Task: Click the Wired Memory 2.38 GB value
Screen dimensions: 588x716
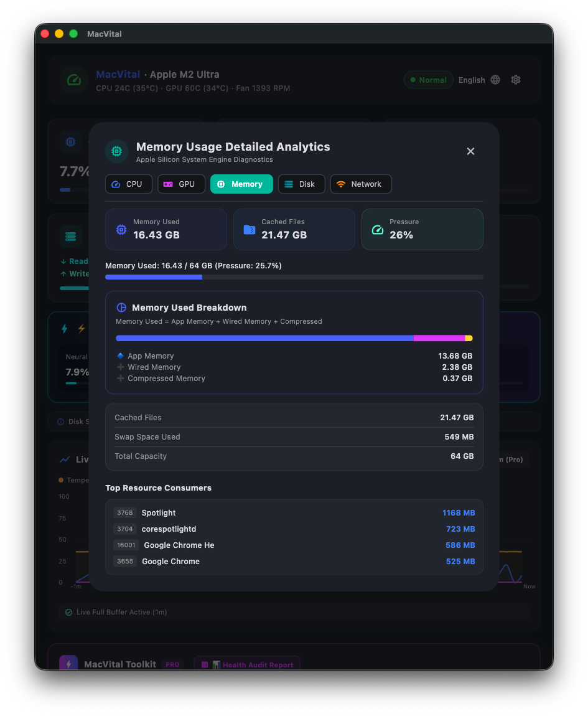Action: (x=457, y=367)
